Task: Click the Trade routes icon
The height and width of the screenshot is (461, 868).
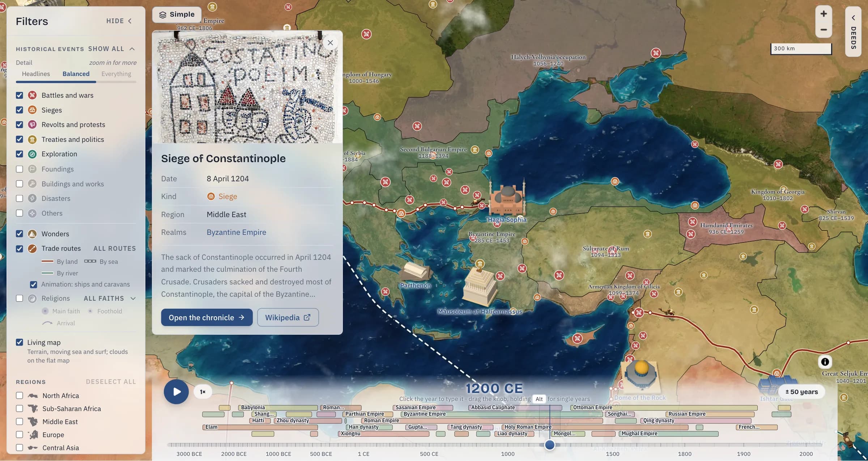Action: (32, 249)
